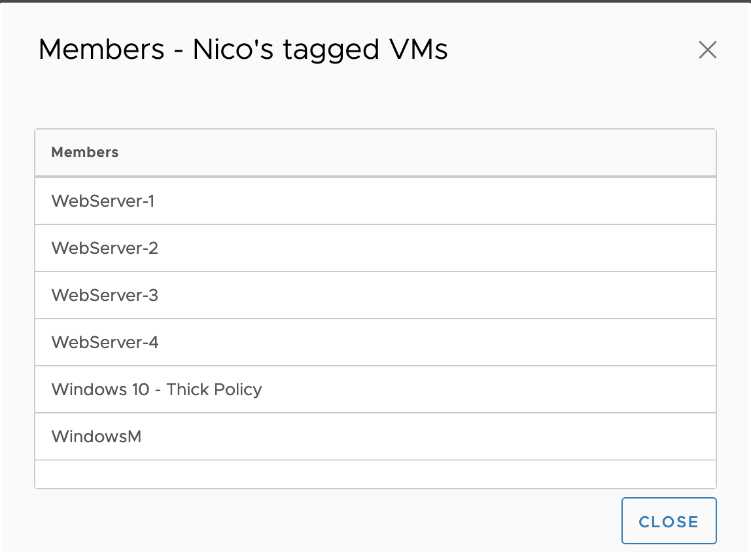Click the dialog title Members - Nico's tagged VMs
Screen dimensions: 751x560
tap(243, 50)
